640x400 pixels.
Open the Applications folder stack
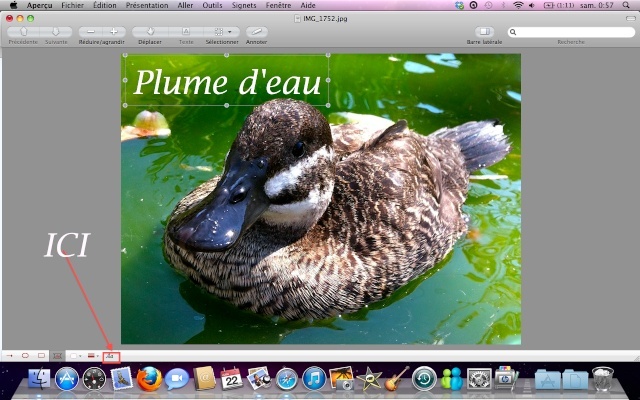click(547, 379)
